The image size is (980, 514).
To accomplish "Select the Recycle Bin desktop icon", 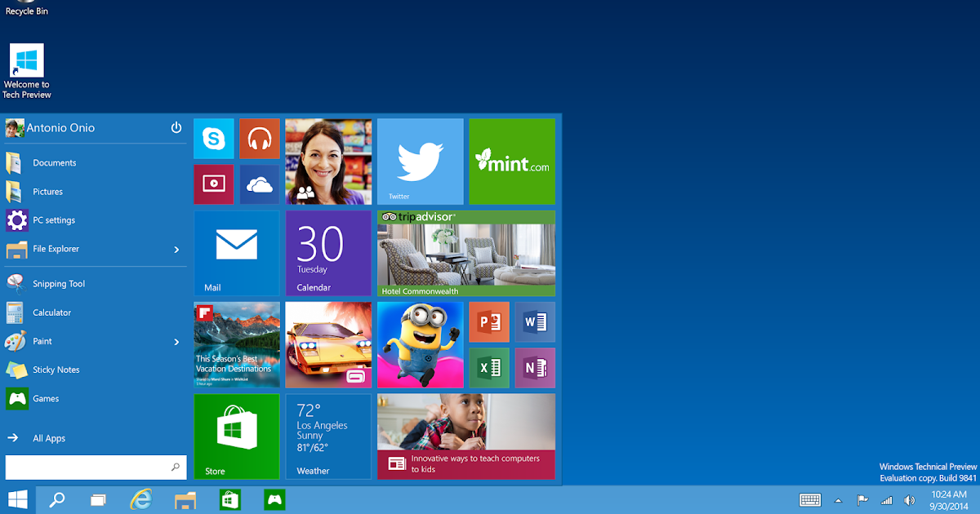I will click(x=26, y=8).
